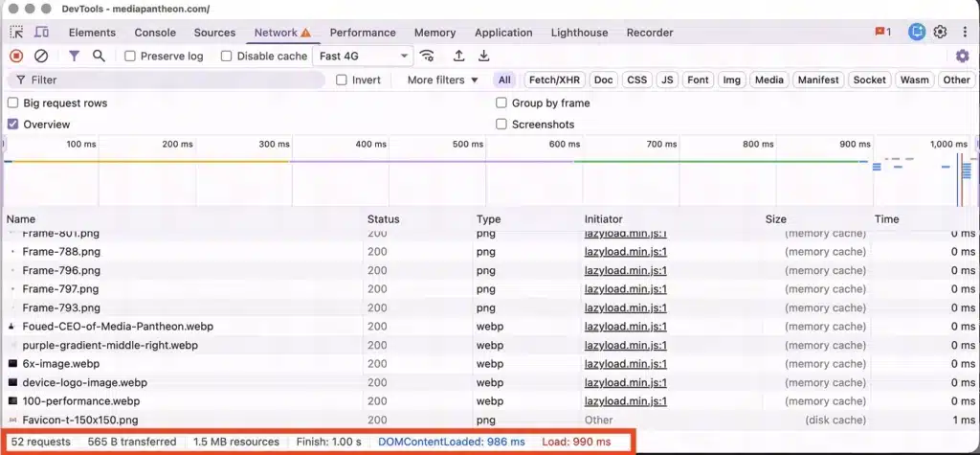980x455 pixels.
Task: Filter by Other requests
Action: 956,80
